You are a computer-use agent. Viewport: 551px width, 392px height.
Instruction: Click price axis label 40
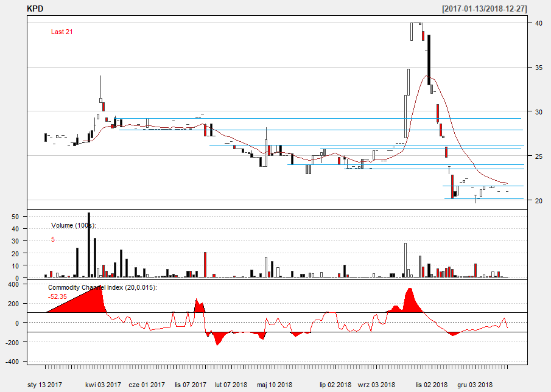538,23
